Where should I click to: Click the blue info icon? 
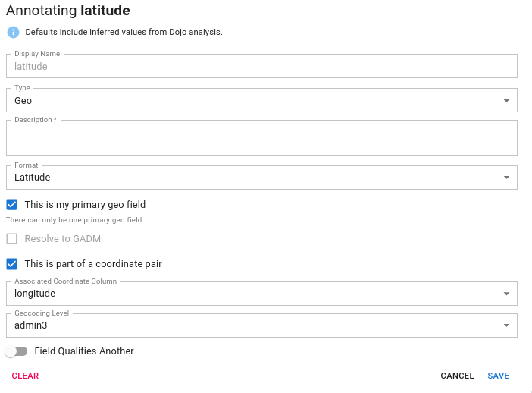pyautogui.click(x=13, y=33)
